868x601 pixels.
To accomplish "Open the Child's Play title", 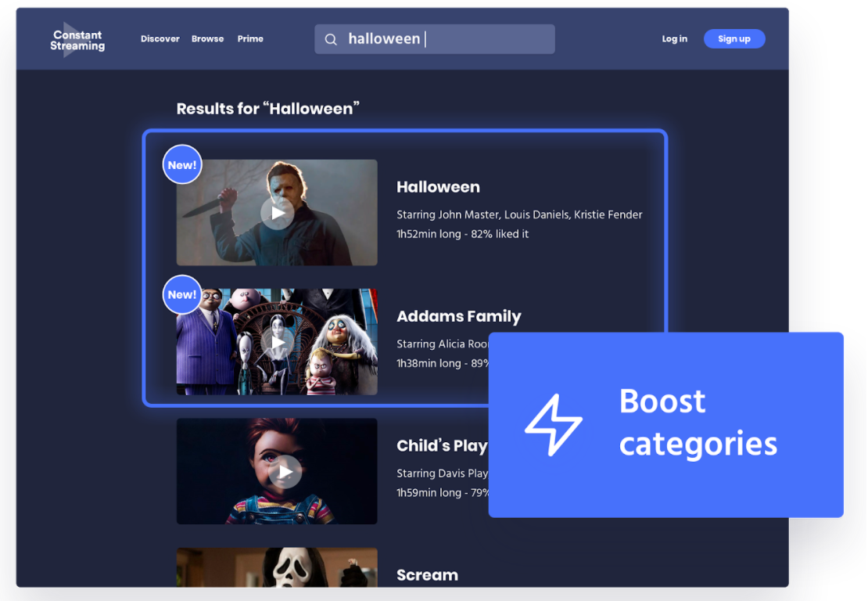I will point(443,446).
